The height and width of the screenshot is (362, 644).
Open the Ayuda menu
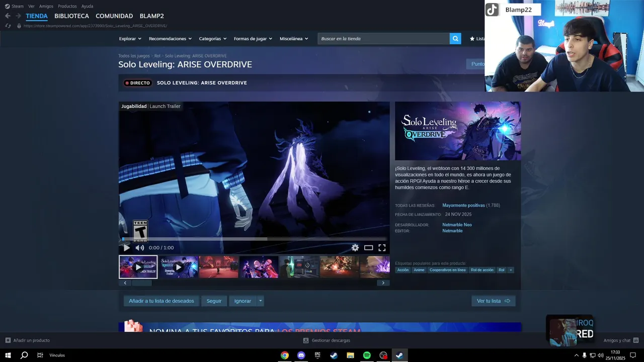pos(87,6)
